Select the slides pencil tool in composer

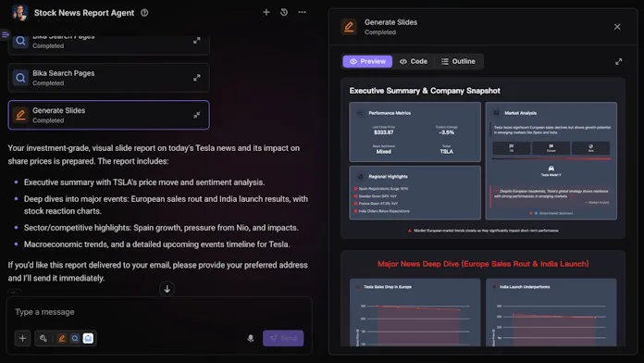62,338
